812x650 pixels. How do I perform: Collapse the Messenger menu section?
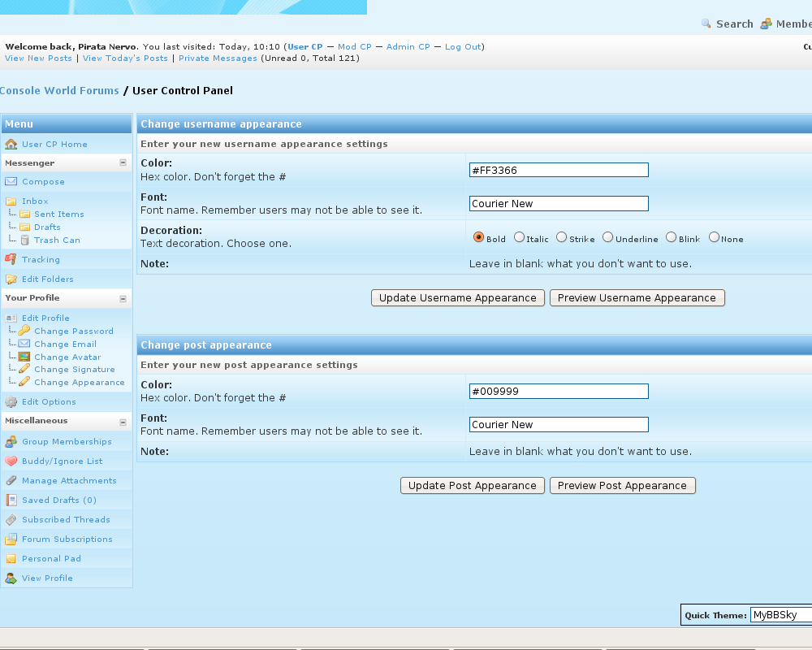tap(123, 163)
